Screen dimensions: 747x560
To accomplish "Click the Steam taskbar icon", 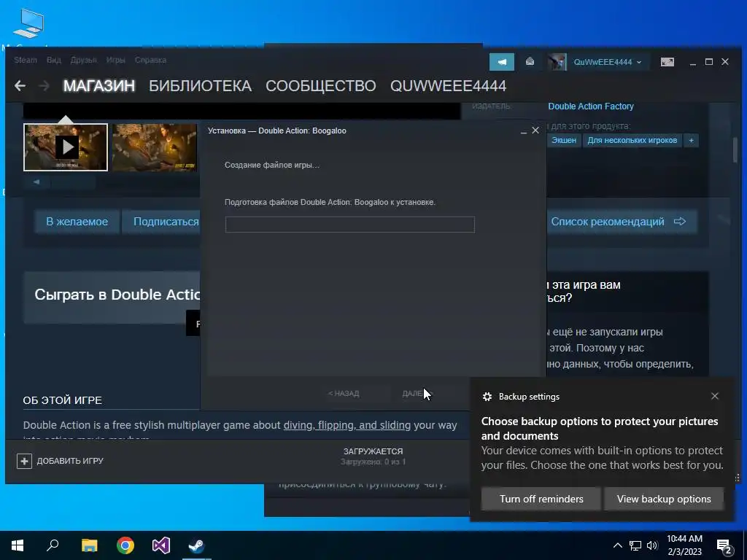I will click(196, 545).
